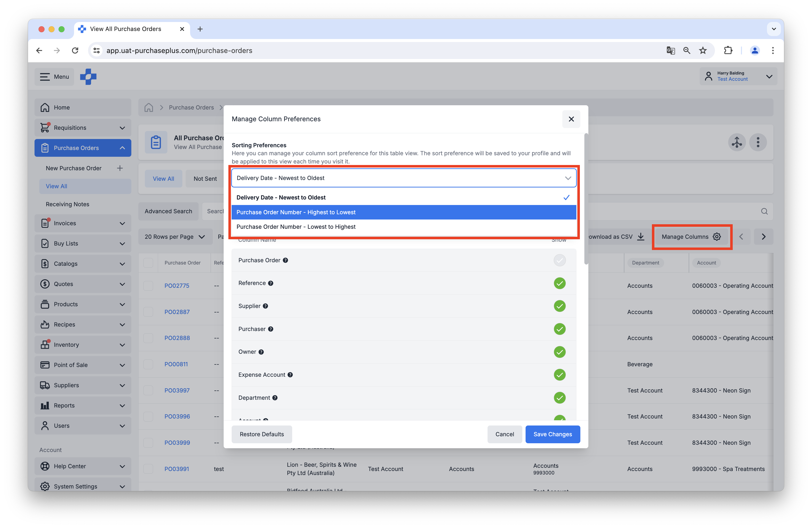This screenshot has height=528, width=812.
Task: Open a new browser tab
Action: coord(200,29)
